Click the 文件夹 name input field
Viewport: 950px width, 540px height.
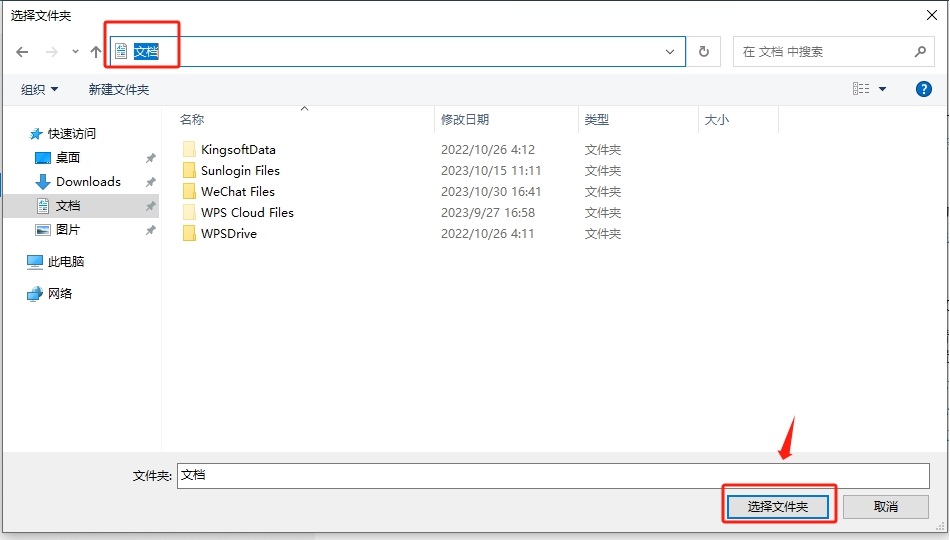553,476
